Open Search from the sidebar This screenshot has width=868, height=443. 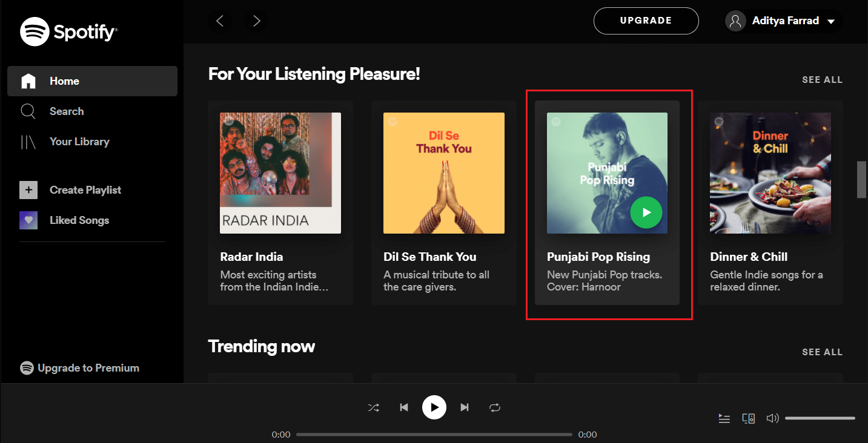point(67,111)
